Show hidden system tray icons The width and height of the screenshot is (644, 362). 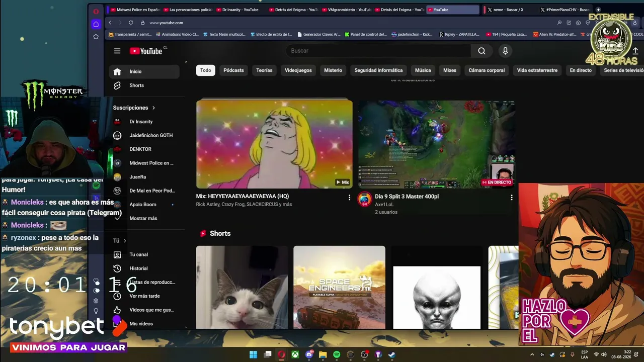(533, 354)
